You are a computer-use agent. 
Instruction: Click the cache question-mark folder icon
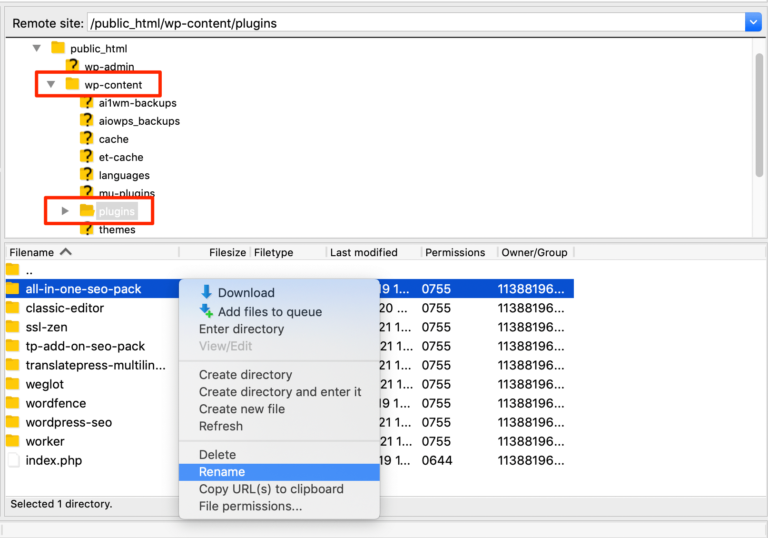[87, 138]
